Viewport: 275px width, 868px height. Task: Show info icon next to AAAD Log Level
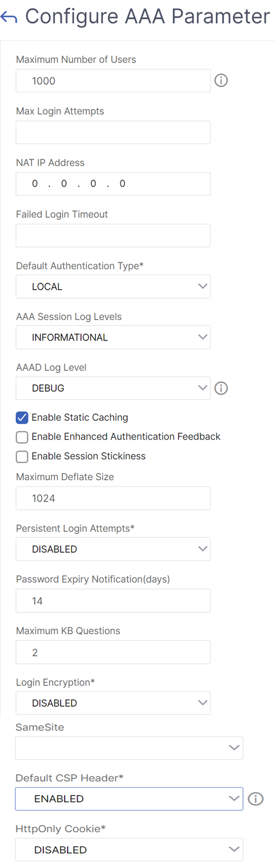point(221,388)
